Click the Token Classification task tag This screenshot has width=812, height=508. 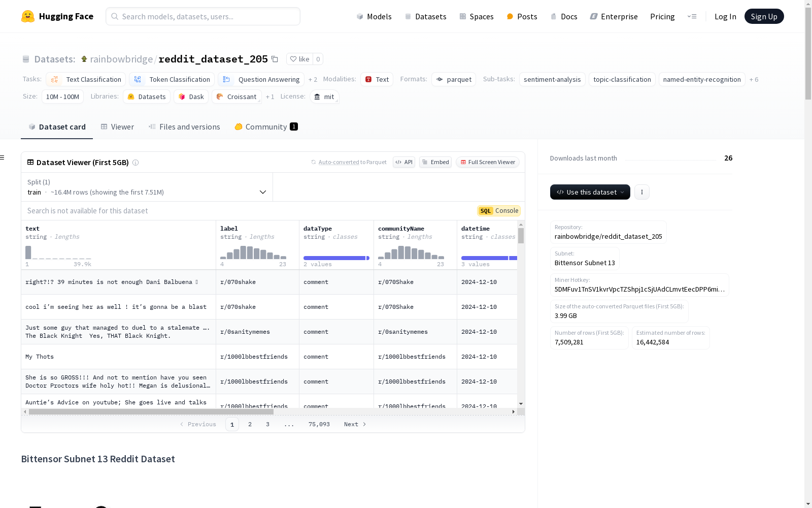(172, 79)
